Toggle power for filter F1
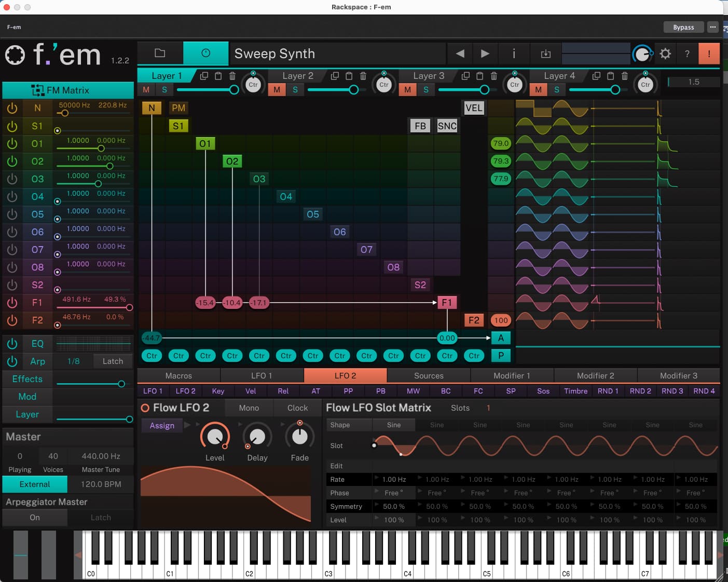This screenshot has height=582, width=728. (12, 302)
